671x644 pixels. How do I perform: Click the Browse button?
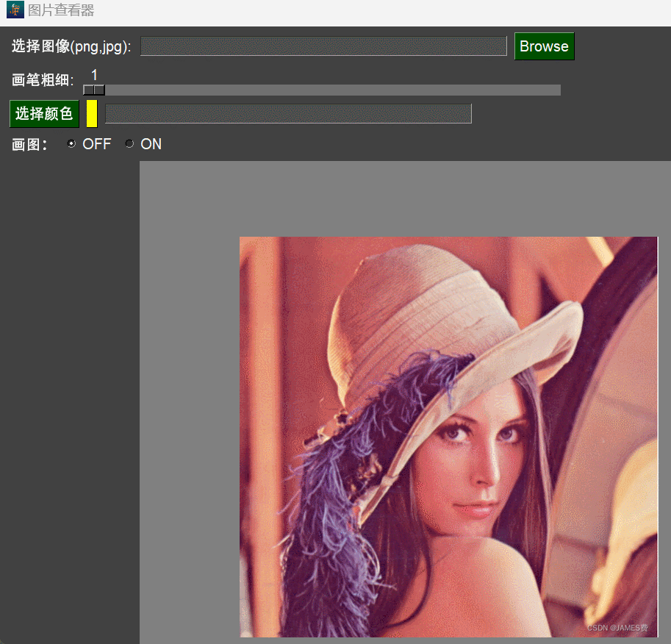[x=544, y=46]
